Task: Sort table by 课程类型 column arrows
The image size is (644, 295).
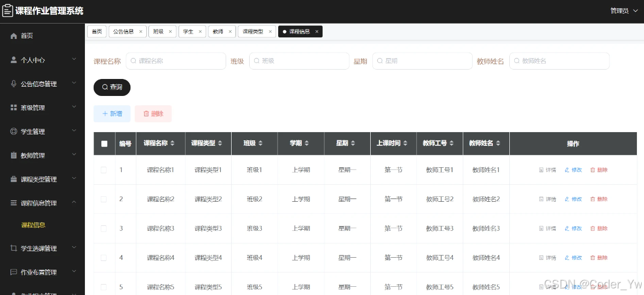Action: [220, 144]
